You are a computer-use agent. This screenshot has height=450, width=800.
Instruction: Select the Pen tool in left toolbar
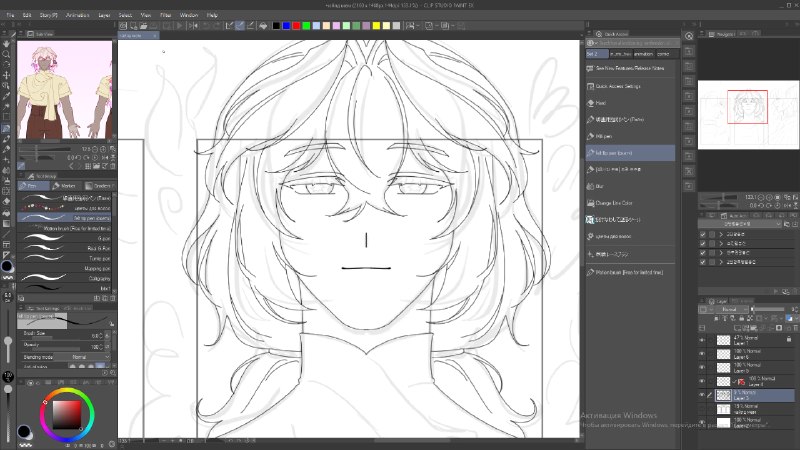(6, 128)
